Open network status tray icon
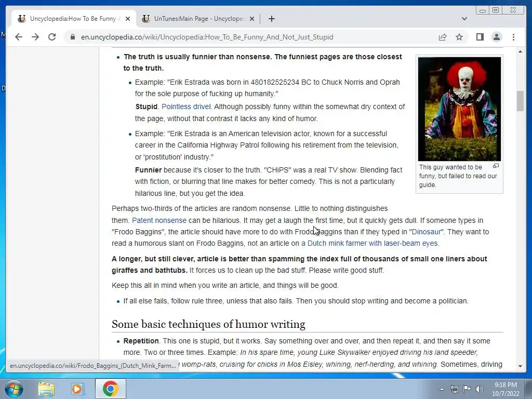This screenshot has height=399, width=532. 454,389
